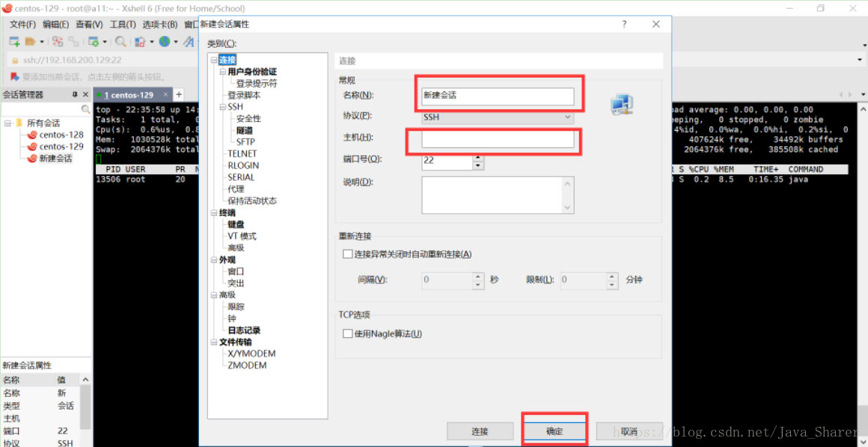Open dropdown arrow beside globe icon
The height and width of the screenshot is (447, 868).
176,42
